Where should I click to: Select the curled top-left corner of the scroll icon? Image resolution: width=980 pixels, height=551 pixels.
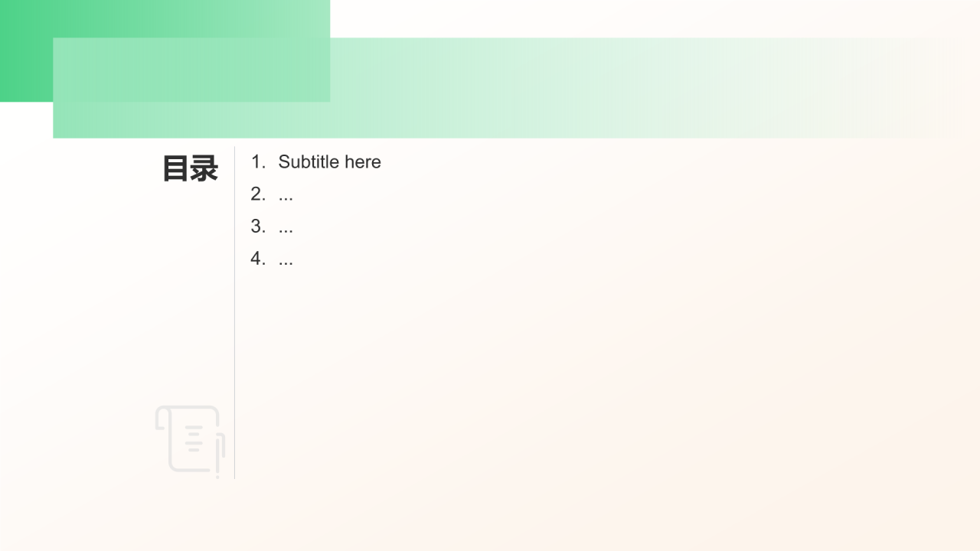162,418
